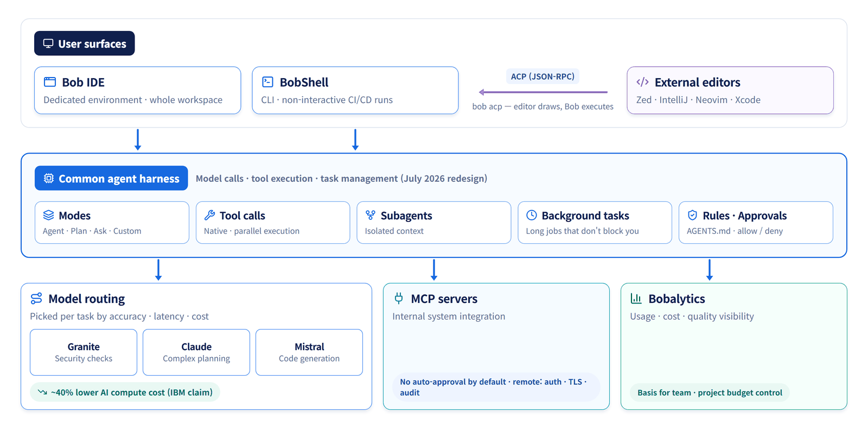Click the Model routing route icon
This screenshot has width=868, height=431.
(x=36, y=299)
